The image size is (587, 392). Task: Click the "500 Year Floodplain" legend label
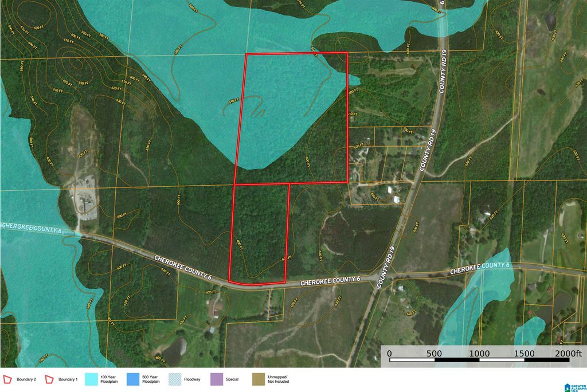coord(151,379)
